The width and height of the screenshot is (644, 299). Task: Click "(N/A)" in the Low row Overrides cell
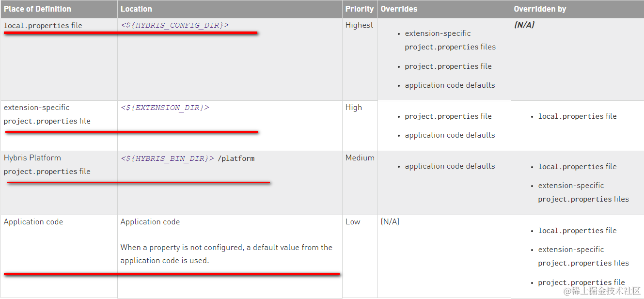click(x=390, y=222)
